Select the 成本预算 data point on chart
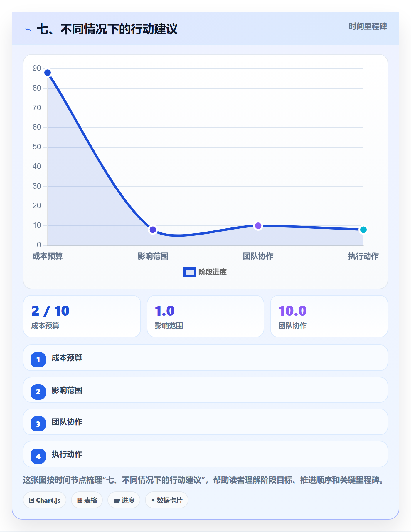Viewport: 411px width, 532px height. click(x=48, y=73)
